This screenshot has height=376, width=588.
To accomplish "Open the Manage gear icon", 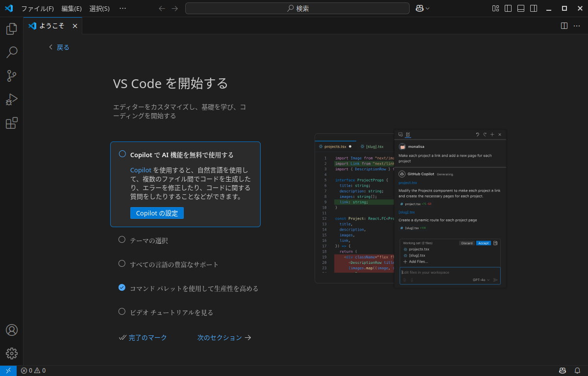I will pos(12,353).
